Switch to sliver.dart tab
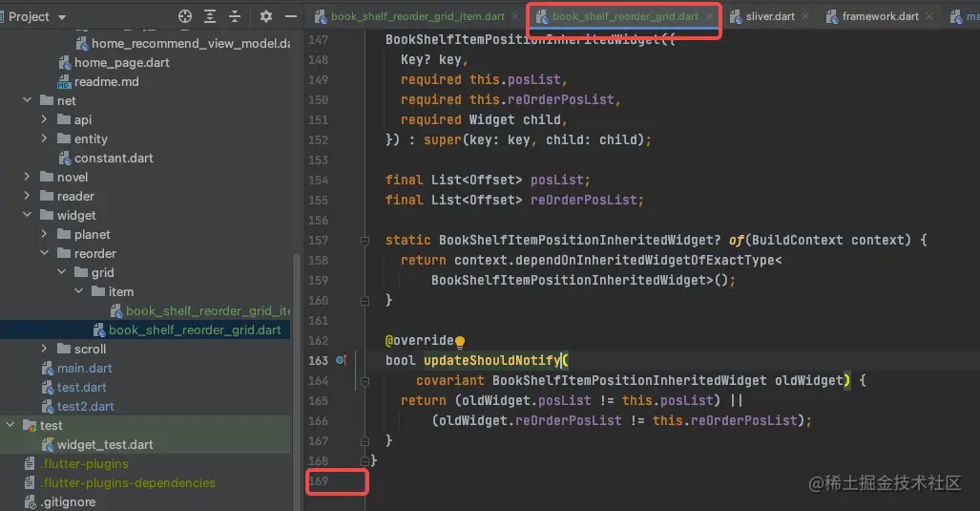 pyautogui.click(x=770, y=16)
